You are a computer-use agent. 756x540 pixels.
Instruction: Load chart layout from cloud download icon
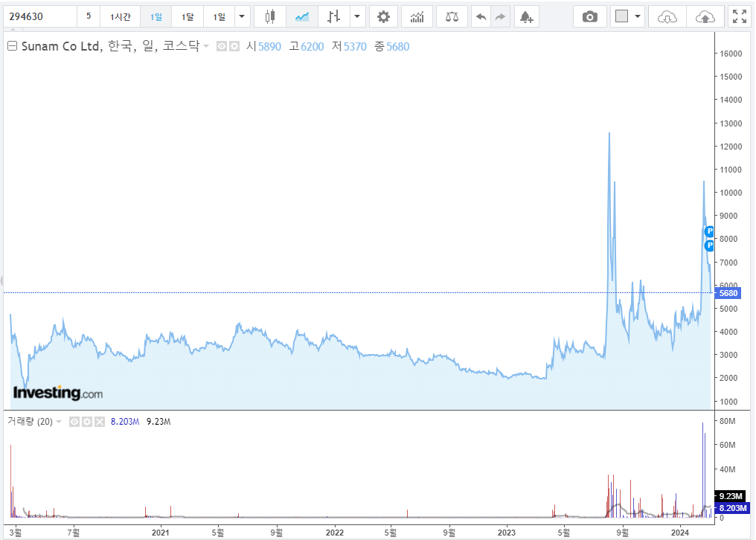[667, 17]
